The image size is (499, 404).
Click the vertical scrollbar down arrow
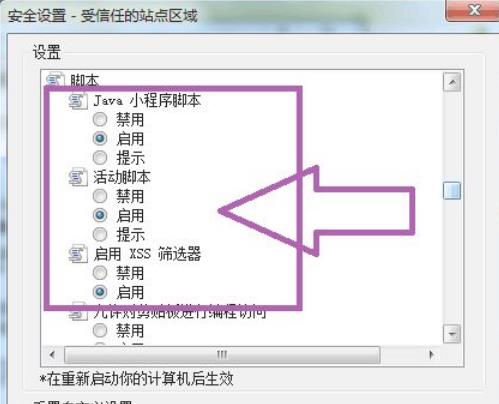[452, 333]
